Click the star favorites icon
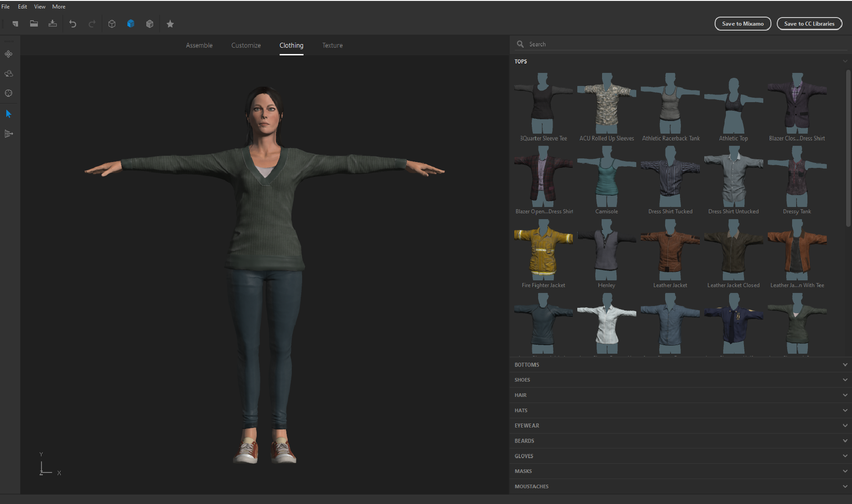Viewport: 852px width, 504px height. (170, 24)
